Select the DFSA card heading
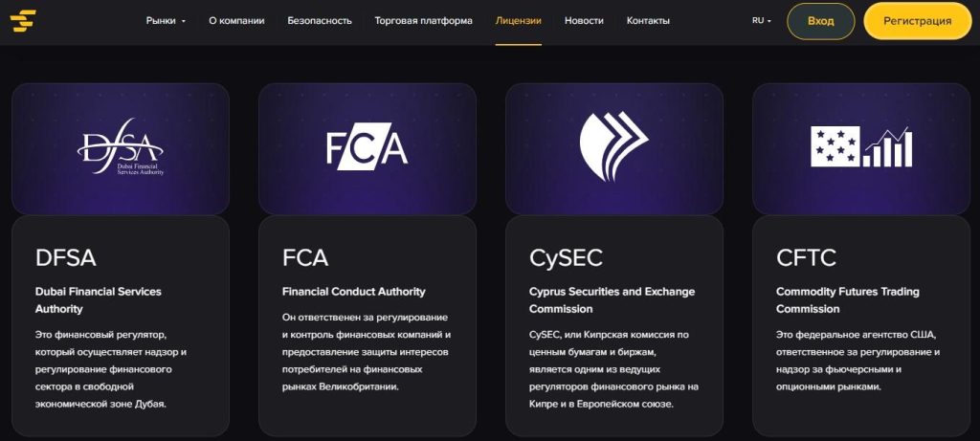 [x=66, y=258]
